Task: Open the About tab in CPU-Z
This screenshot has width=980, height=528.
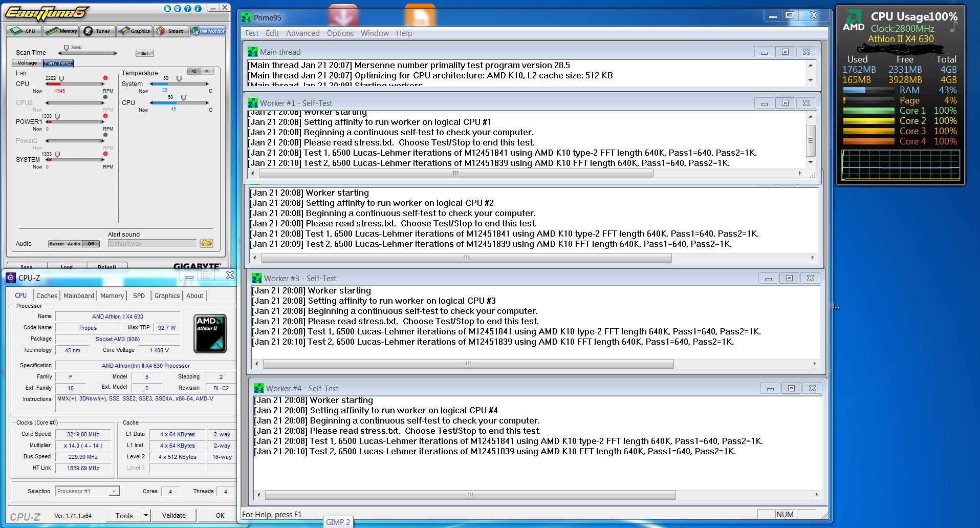Action: (x=194, y=295)
